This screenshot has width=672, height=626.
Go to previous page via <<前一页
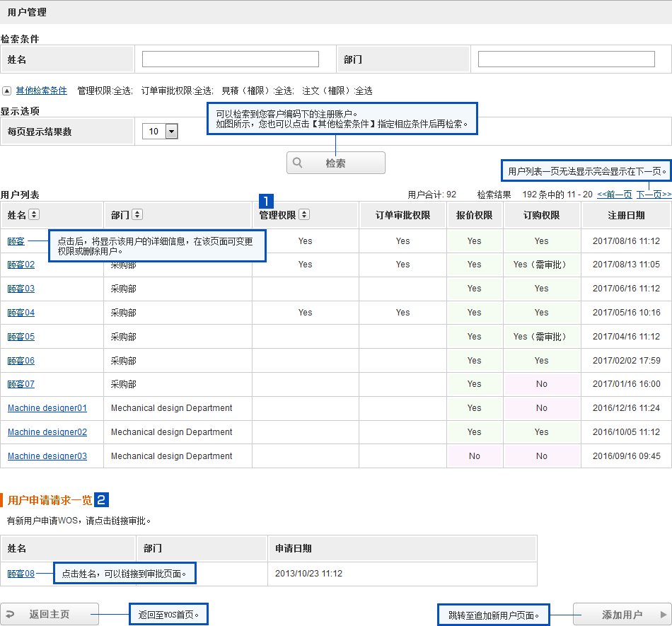[615, 195]
